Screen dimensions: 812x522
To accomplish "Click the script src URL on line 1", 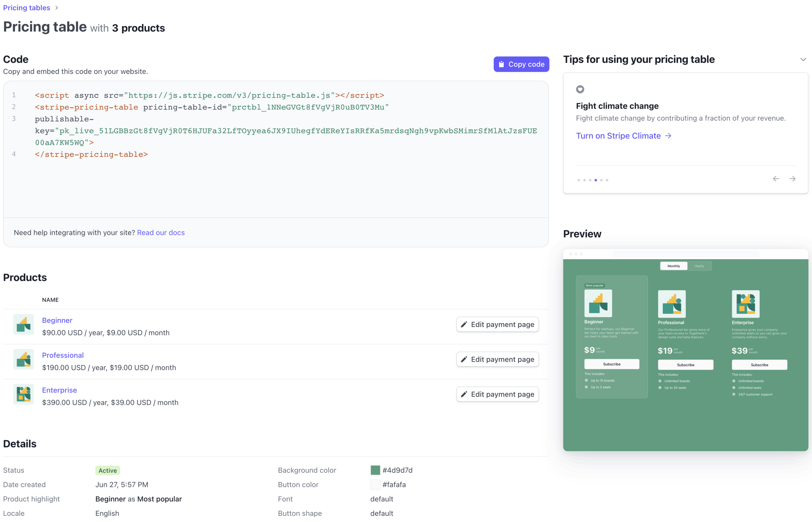I will point(229,95).
